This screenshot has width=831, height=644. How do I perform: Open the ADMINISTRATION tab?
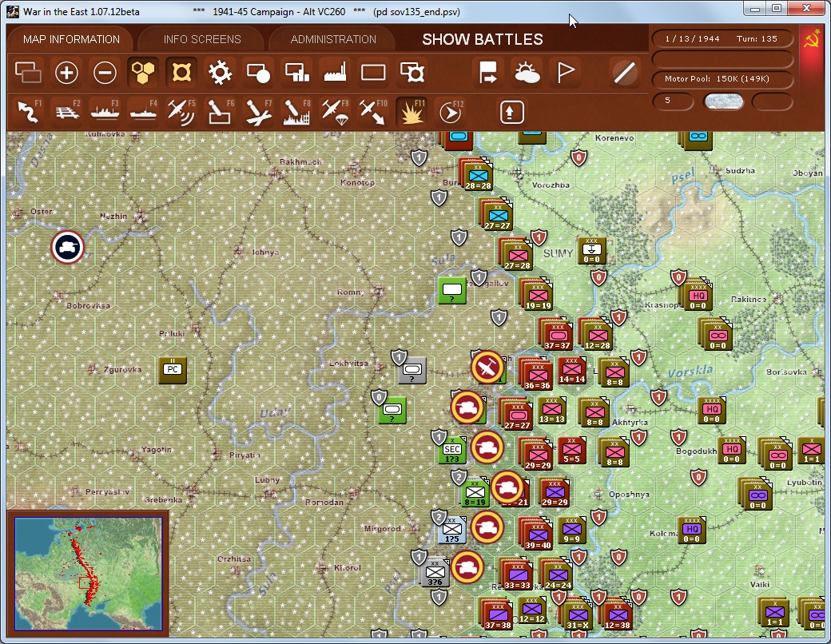[x=333, y=39]
